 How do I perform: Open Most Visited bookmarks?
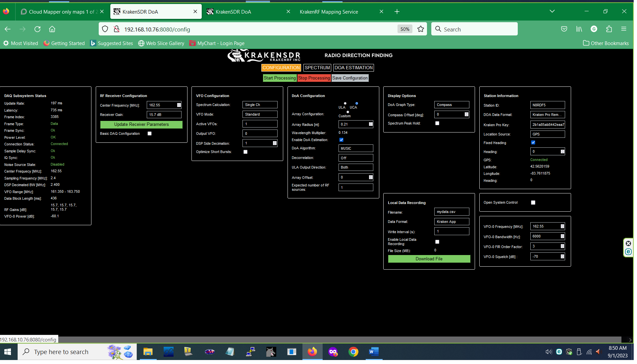coord(21,43)
